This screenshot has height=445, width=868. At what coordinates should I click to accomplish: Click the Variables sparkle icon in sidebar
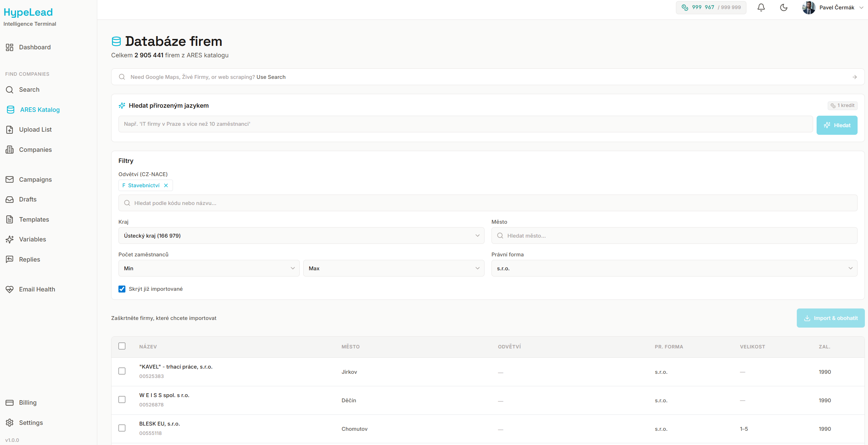tap(10, 239)
